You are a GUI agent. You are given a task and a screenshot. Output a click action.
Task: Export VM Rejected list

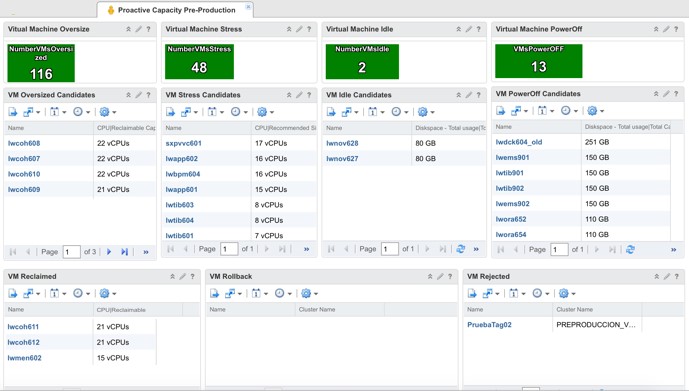click(472, 293)
